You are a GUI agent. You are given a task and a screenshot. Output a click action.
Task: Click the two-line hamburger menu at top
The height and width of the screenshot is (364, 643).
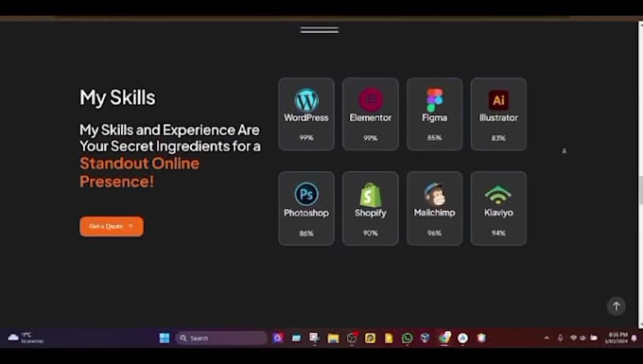tap(320, 30)
